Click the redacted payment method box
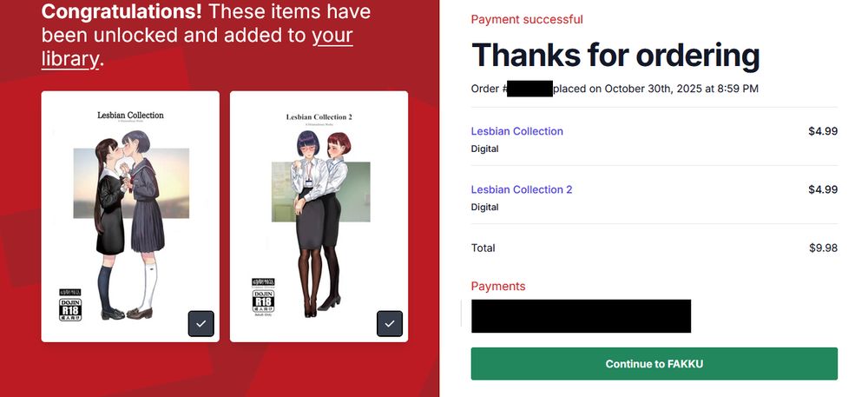This screenshot has width=868, height=397. [581, 316]
